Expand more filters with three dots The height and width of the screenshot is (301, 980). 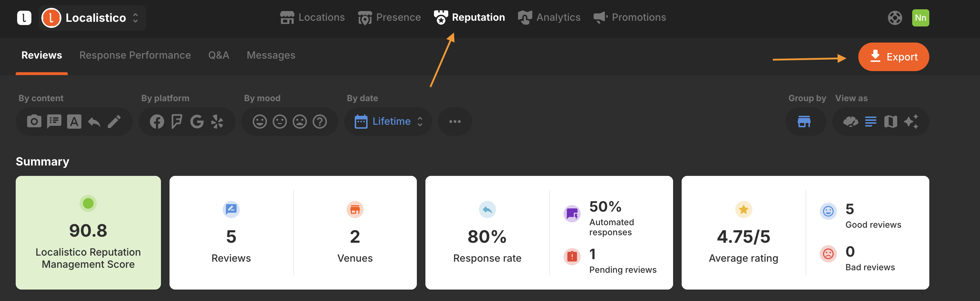click(455, 122)
